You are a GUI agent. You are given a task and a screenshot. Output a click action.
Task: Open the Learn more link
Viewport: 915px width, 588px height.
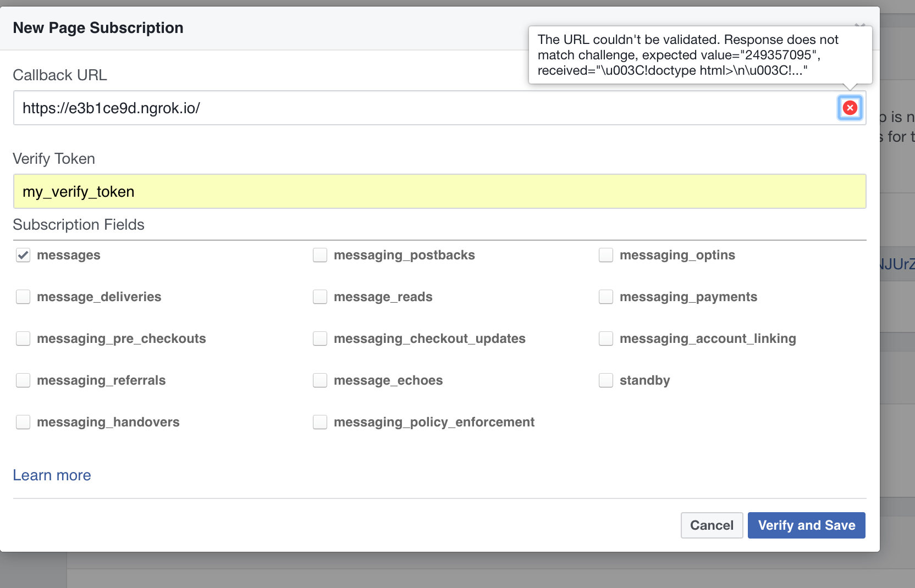tap(52, 475)
